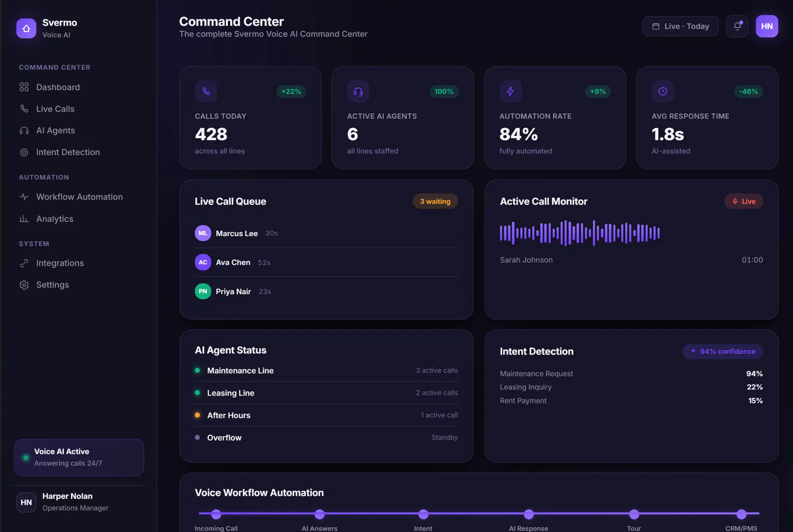Image resolution: width=793 pixels, height=532 pixels.
Task: Select the Intent workflow step marker
Action: pyautogui.click(x=423, y=514)
